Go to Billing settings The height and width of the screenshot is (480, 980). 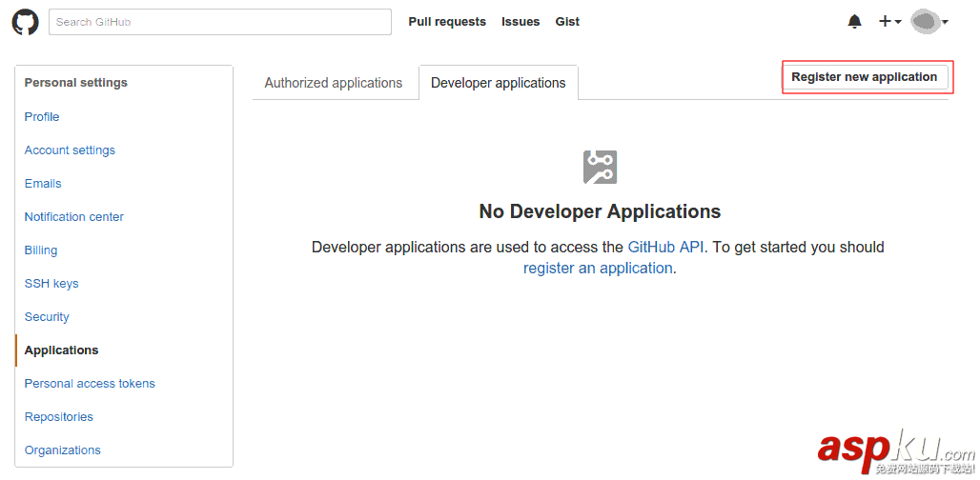pyautogui.click(x=41, y=250)
